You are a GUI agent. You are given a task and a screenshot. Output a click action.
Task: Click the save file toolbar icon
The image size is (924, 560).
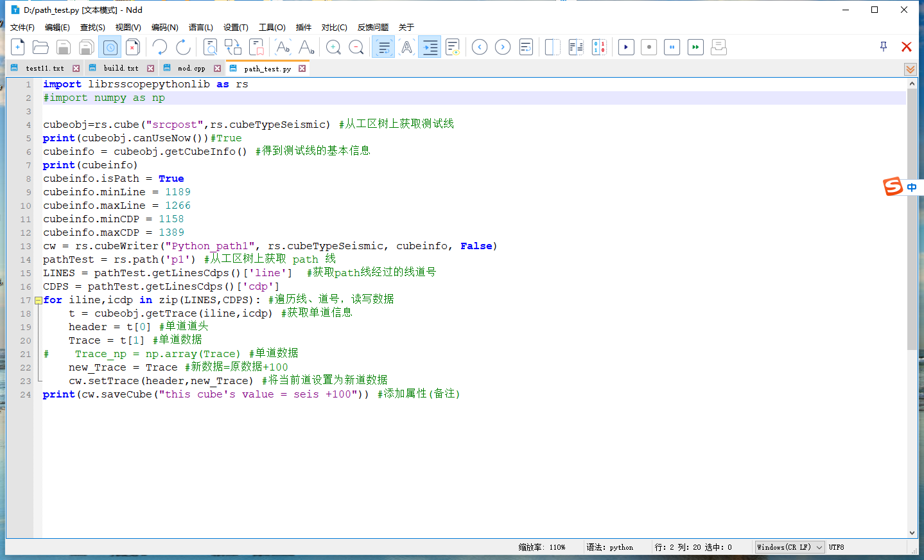click(x=64, y=47)
